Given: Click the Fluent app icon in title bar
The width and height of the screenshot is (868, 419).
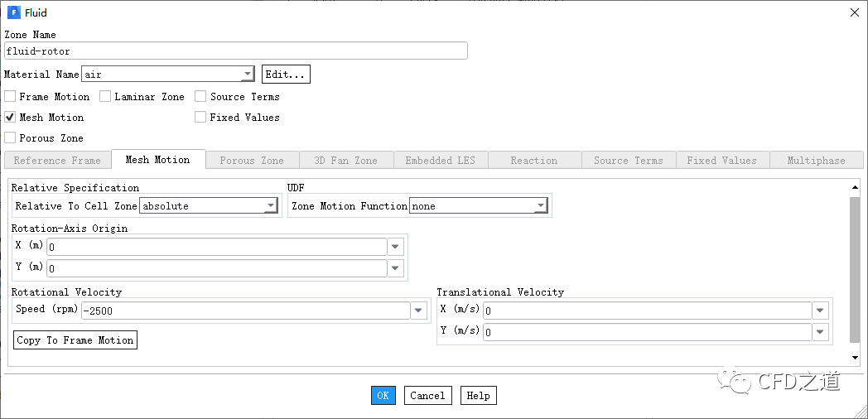Looking at the screenshot, I should point(14,12).
